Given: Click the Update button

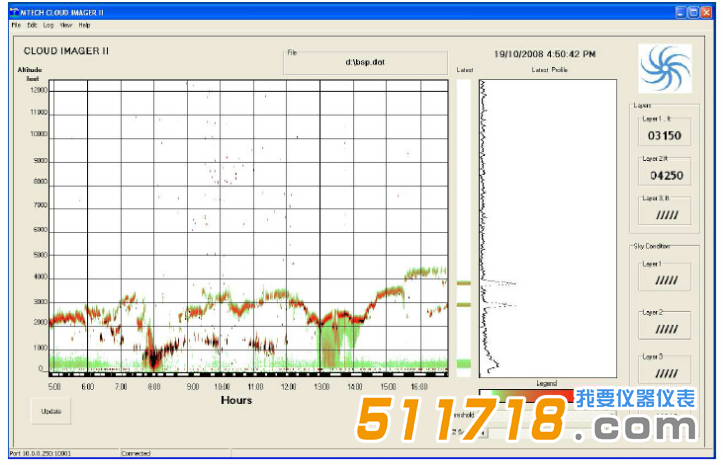Looking at the screenshot, I should 50,411.
